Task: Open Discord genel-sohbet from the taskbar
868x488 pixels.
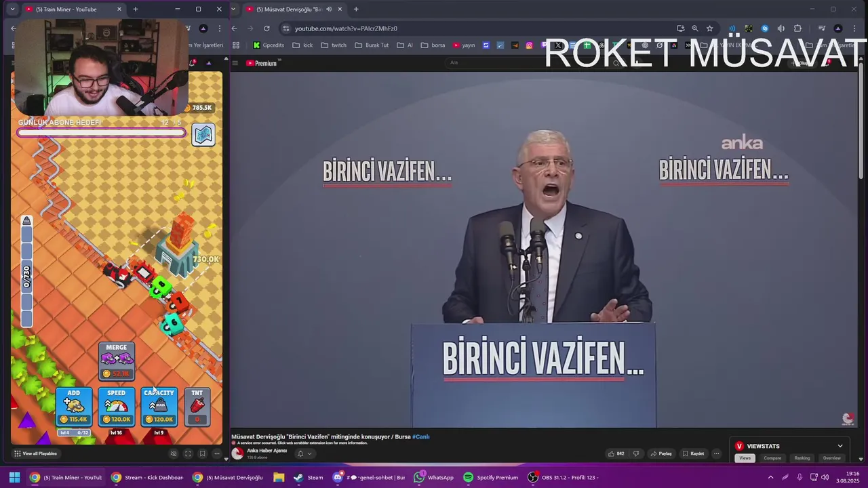Action: pos(368,477)
